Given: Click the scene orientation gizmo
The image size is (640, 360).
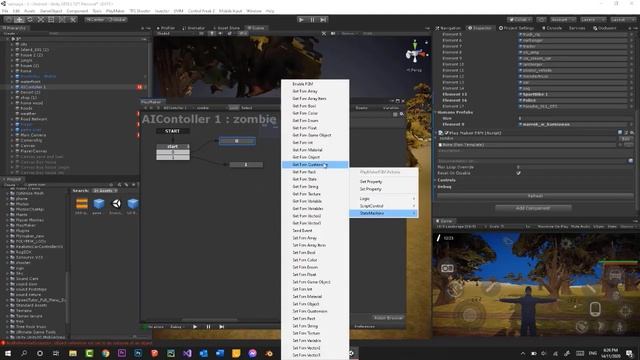Looking at the screenshot, I should [416, 53].
